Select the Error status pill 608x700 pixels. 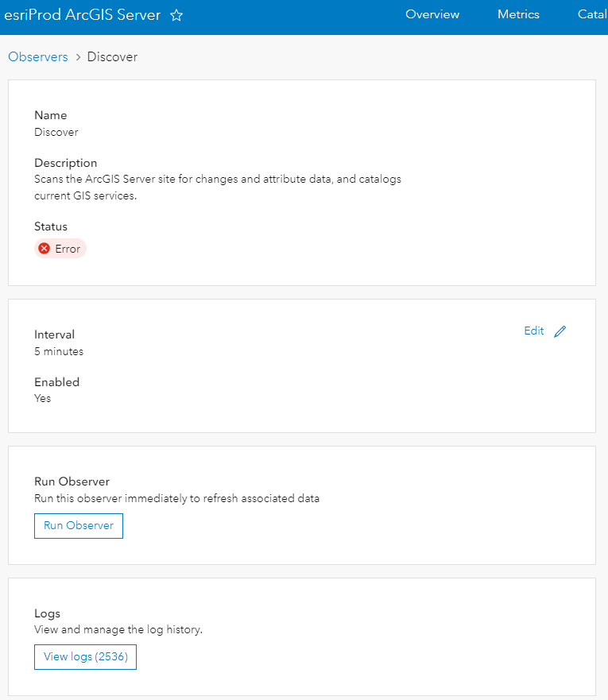pyautogui.click(x=60, y=248)
